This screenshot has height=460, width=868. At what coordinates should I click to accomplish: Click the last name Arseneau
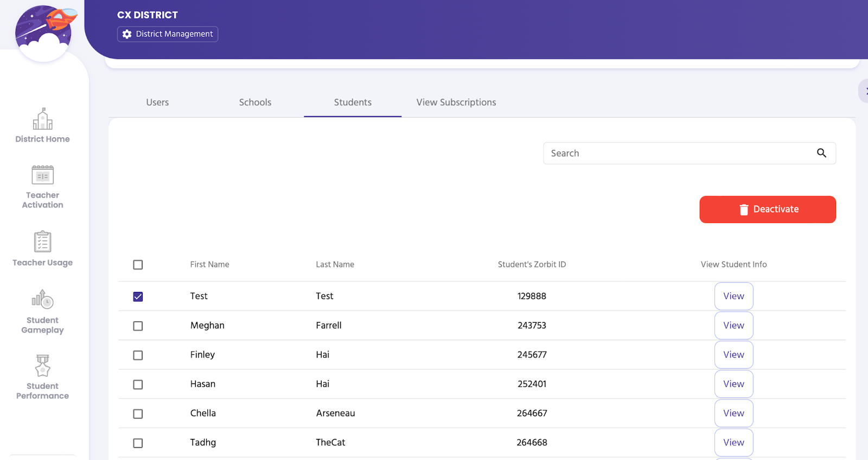pos(335,413)
